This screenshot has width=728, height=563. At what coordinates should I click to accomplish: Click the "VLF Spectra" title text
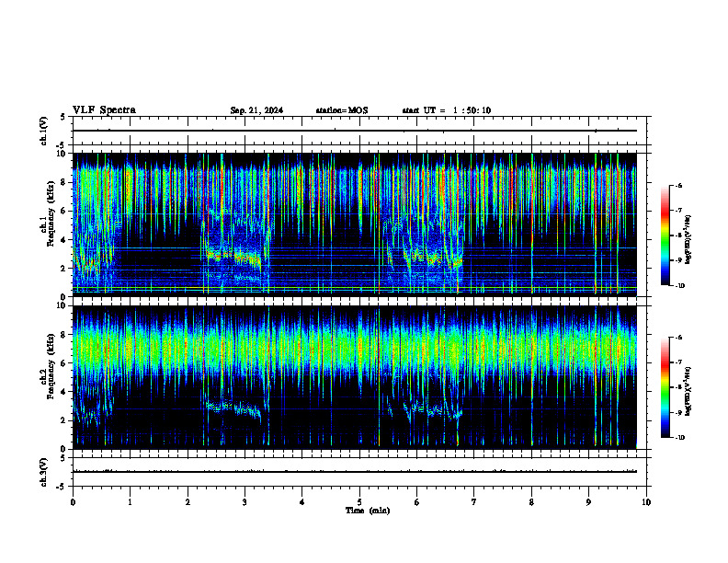click(104, 110)
